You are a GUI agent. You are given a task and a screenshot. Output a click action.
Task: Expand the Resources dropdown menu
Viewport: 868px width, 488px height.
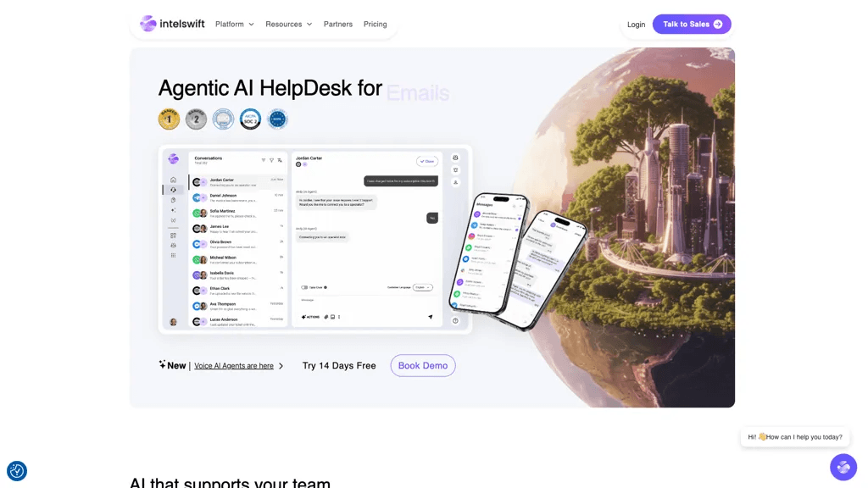pos(288,25)
